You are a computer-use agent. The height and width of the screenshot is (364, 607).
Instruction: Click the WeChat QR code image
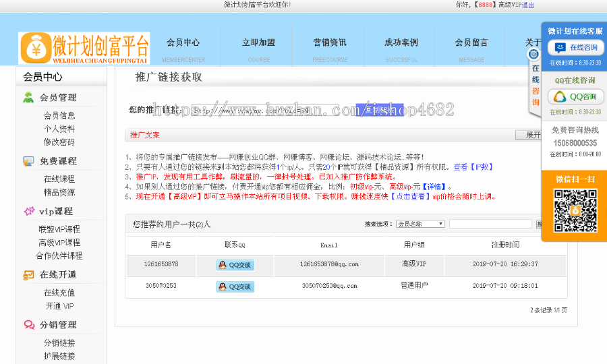click(575, 211)
